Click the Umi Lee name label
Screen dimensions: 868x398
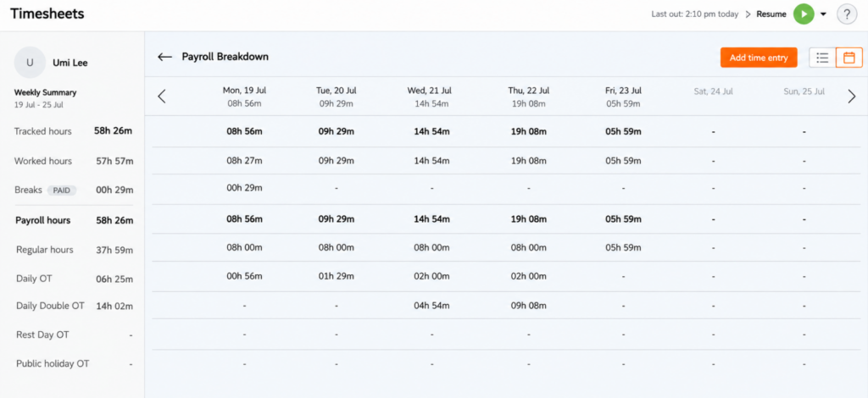(x=70, y=63)
